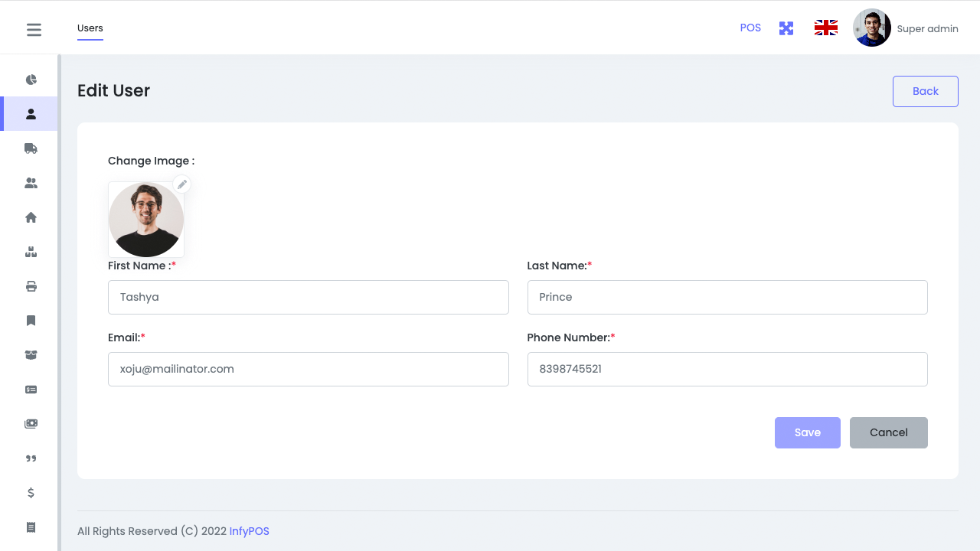Click the dollar sign sidebar icon

click(x=31, y=493)
